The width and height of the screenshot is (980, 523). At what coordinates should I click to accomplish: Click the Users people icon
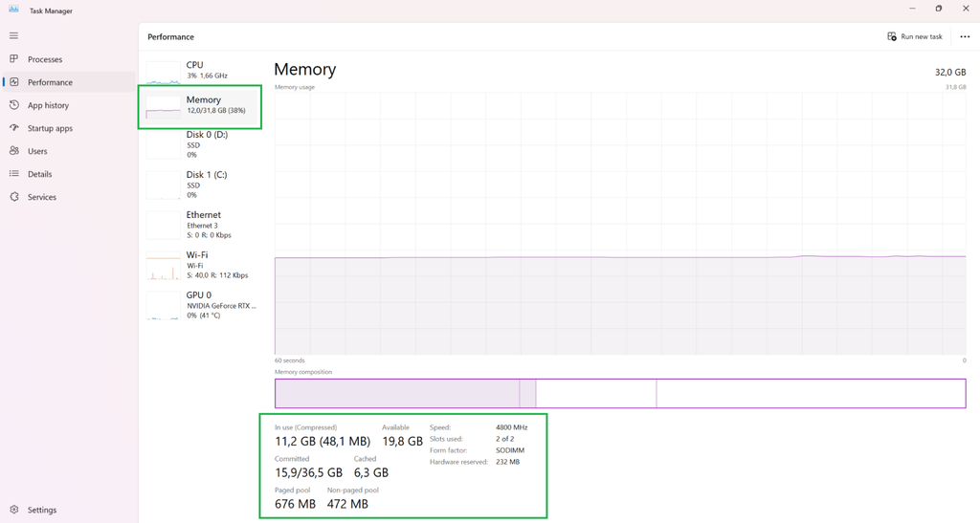pyautogui.click(x=13, y=150)
